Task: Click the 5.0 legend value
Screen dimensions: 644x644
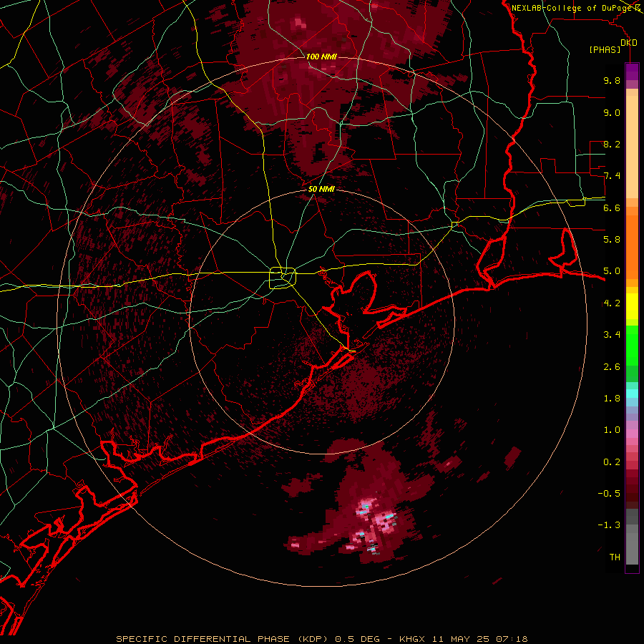Action: pos(612,271)
